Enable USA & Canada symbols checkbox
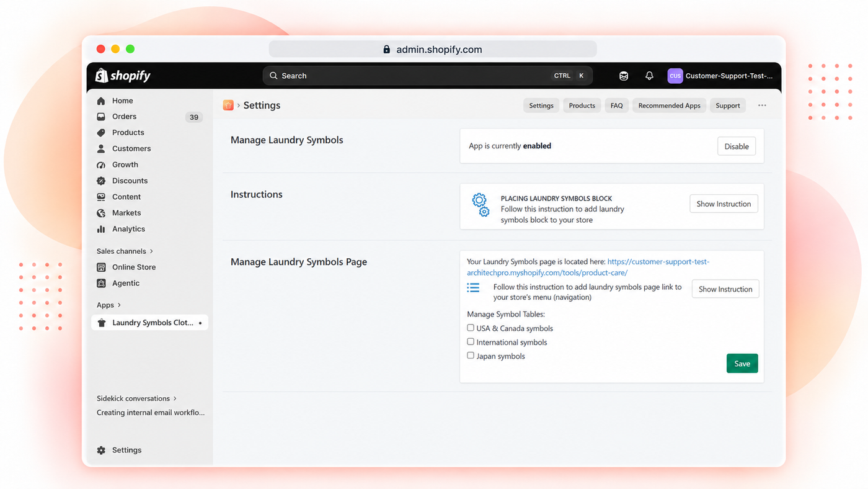868x489 pixels. pyautogui.click(x=471, y=328)
